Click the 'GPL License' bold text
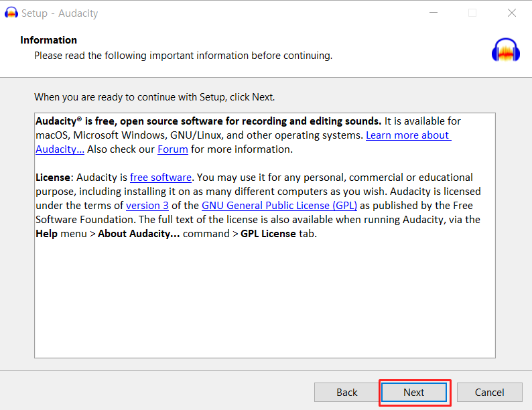This screenshot has height=410, width=532. [268, 234]
